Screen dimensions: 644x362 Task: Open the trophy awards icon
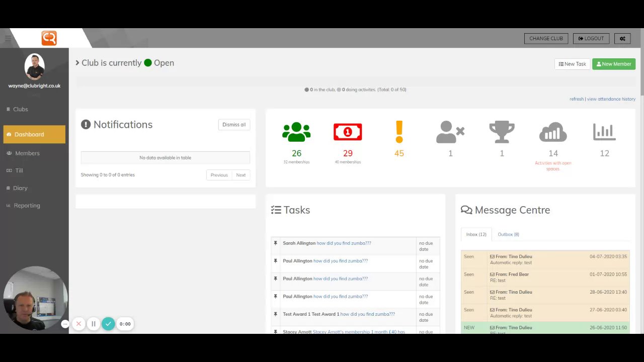[x=502, y=132]
